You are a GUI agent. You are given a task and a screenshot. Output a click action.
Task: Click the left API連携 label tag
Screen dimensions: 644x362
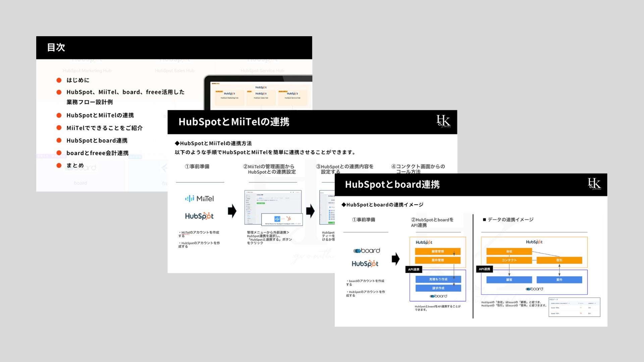[414, 269]
